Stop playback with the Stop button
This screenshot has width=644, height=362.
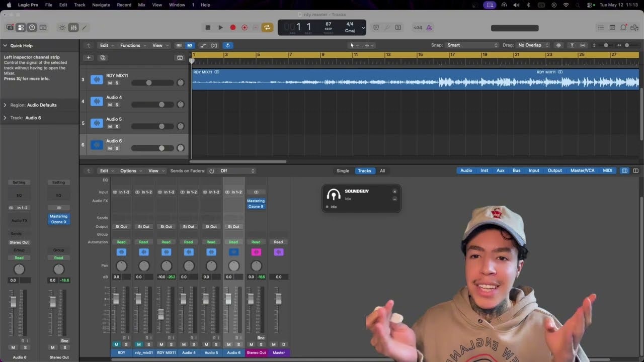pos(208,28)
